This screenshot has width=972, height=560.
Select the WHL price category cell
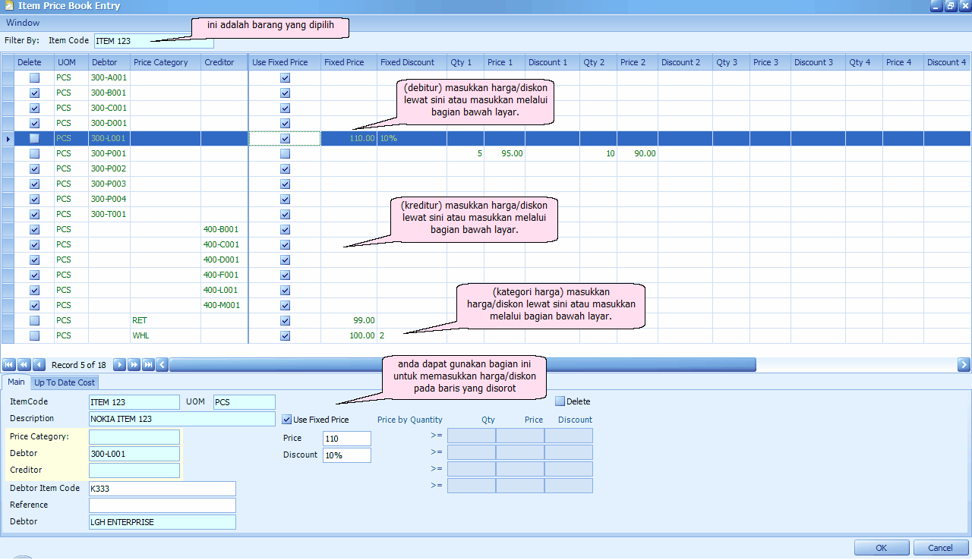pyautogui.click(x=166, y=335)
